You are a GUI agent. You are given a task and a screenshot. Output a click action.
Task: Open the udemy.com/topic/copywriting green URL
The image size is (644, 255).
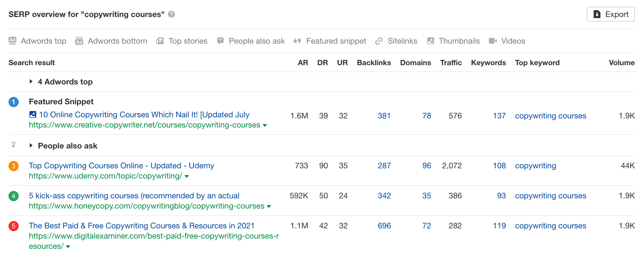click(106, 176)
